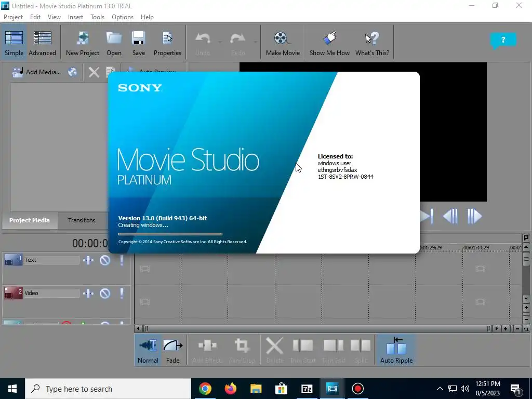Open the Options menu
Image resolution: width=532 pixels, height=399 pixels.
click(x=123, y=17)
